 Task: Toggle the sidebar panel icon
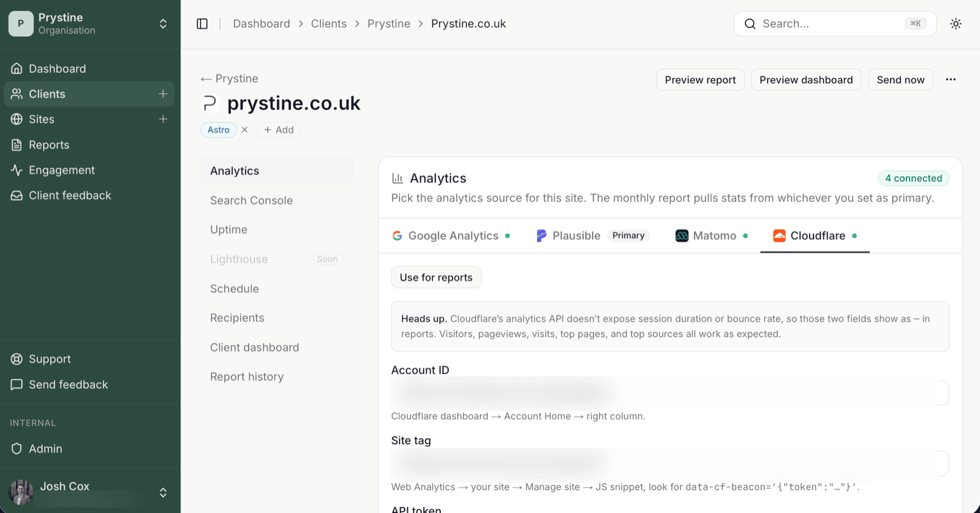point(202,24)
